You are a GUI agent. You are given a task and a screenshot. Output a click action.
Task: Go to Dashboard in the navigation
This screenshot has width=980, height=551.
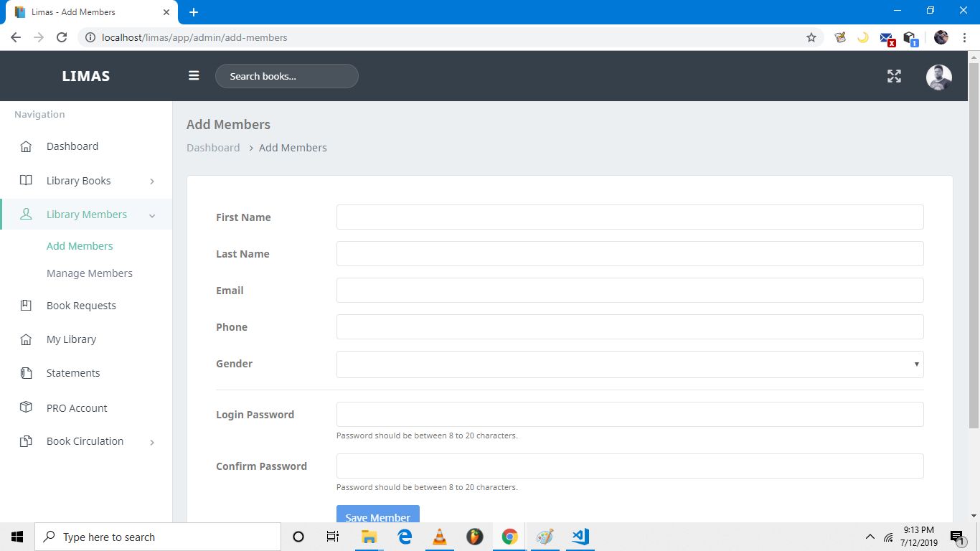[x=72, y=146]
